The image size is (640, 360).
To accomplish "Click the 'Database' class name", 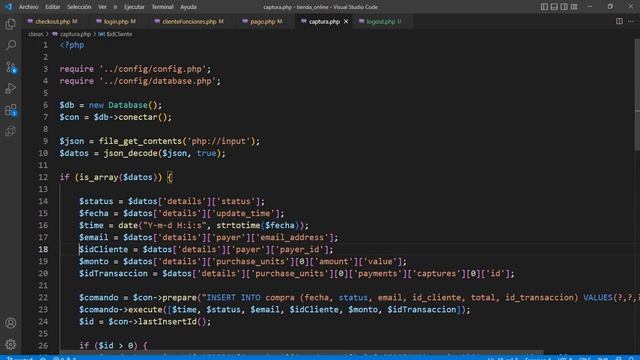I will tap(128, 105).
